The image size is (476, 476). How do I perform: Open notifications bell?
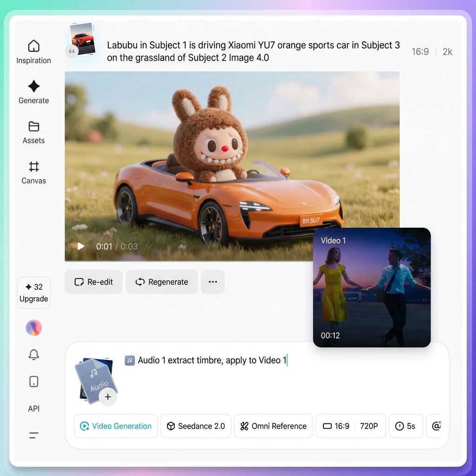(x=33, y=354)
